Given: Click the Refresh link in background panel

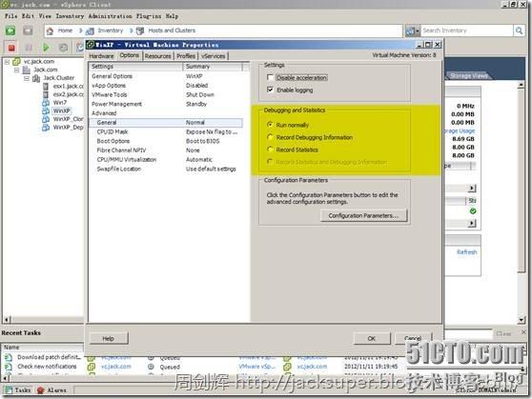Looking at the screenshot, I should point(466,252).
